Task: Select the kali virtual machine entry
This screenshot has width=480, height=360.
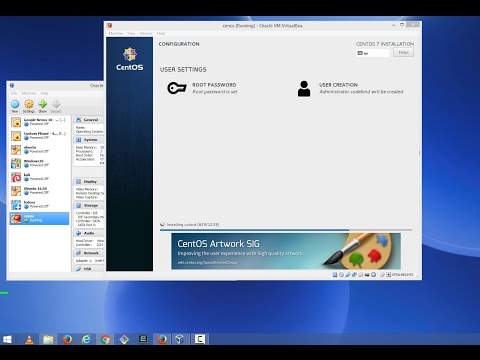Action: tap(39, 177)
